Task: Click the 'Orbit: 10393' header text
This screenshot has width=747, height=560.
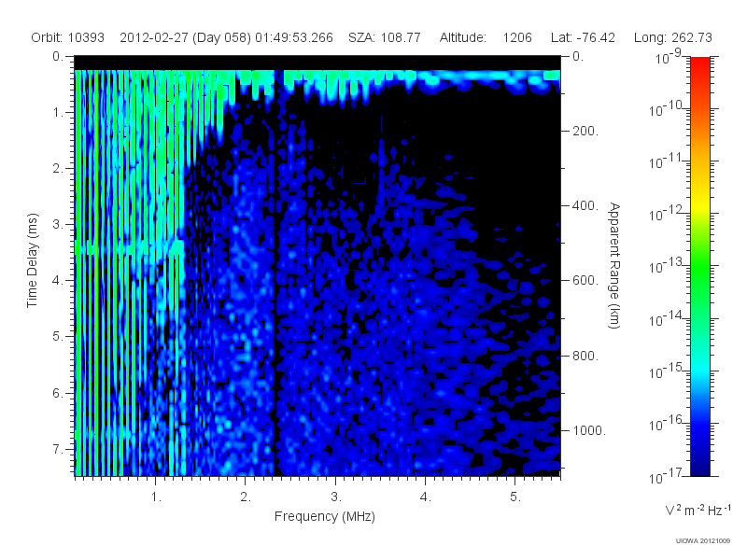Action: tap(67, 37)
